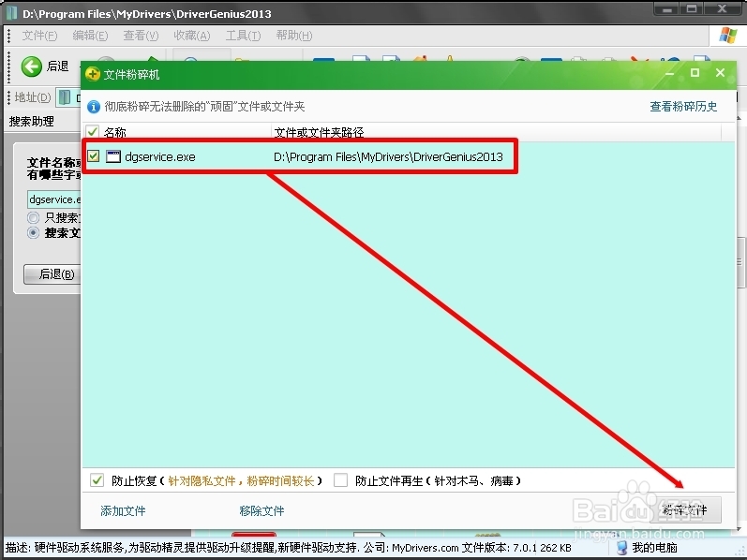
Task: Maximize the File Shredder dialog
Action: (695, 73)
